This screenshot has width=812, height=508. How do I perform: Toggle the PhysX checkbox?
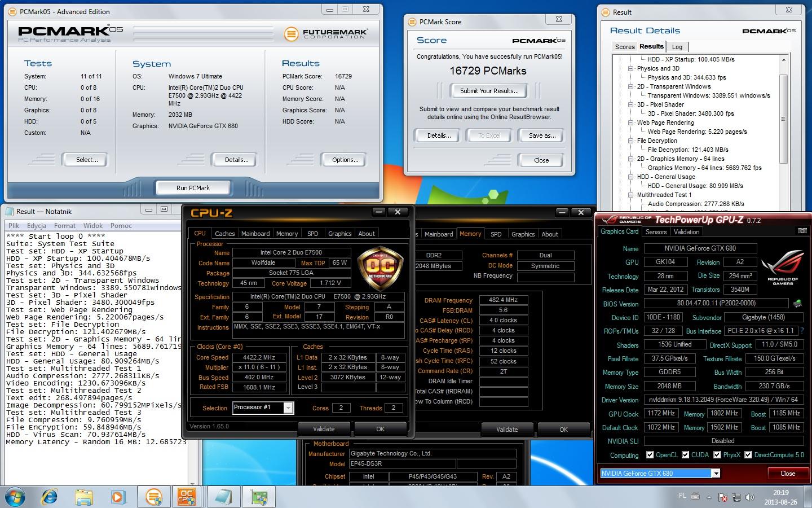pyautogui.click(x=717, y=455)
